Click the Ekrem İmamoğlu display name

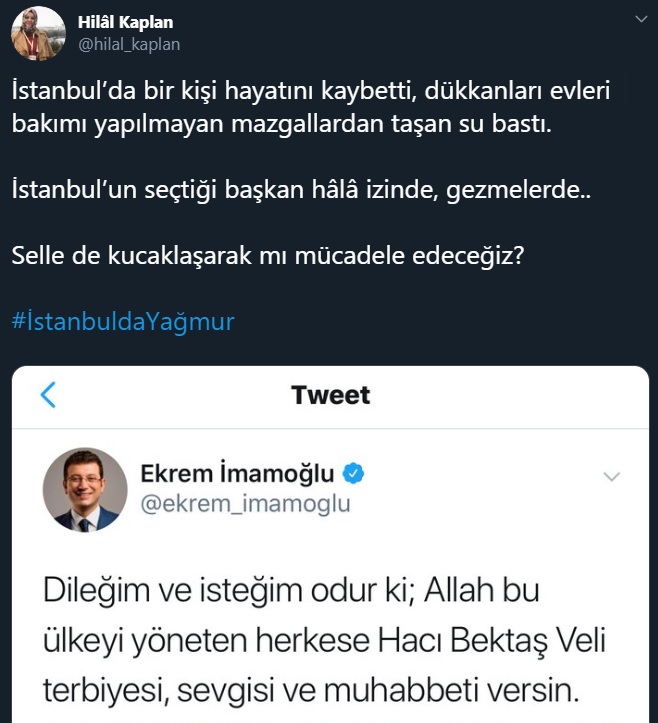[x=237, y=472]
